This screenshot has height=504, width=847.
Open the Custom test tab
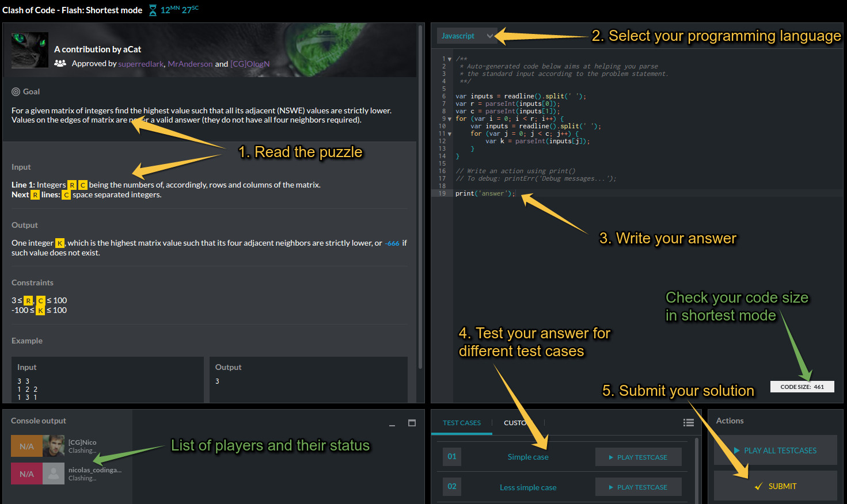514,423
